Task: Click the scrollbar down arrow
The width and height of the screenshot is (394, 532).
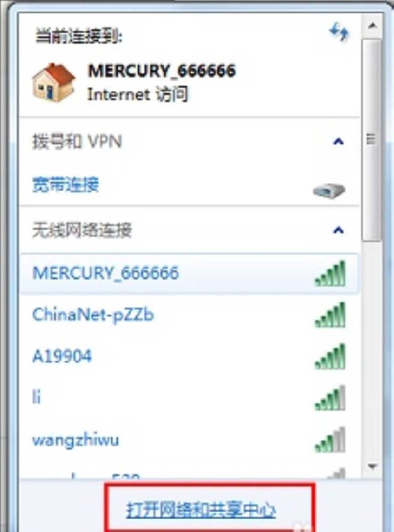Action: point(373,467)
